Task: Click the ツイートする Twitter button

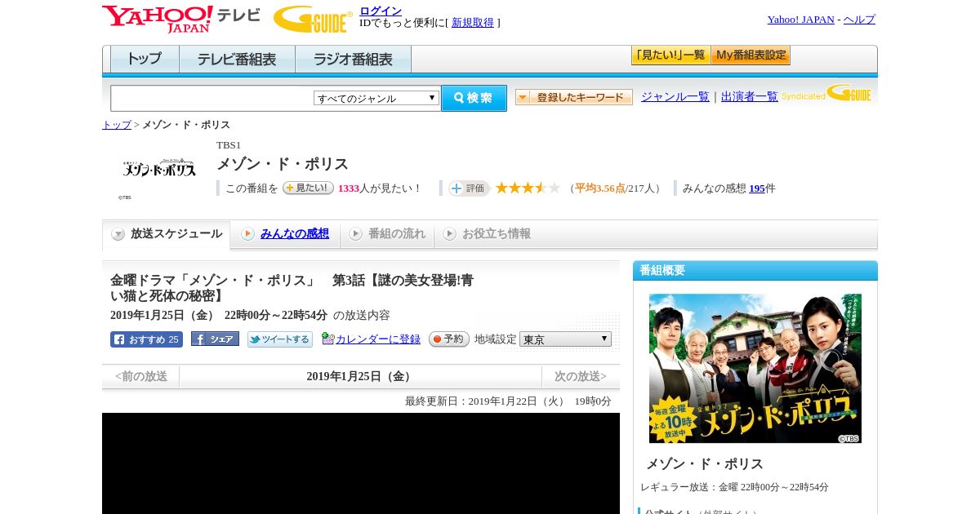Action: pos(280,339)
